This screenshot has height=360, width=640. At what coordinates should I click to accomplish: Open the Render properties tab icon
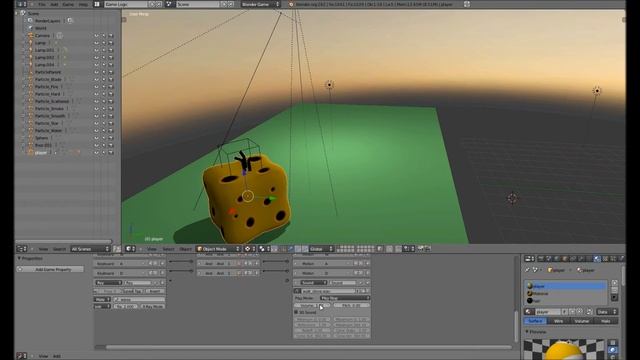click(x=541, y=259)
